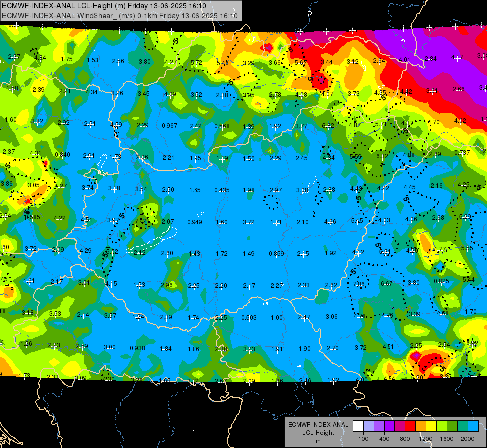Click the wind shear value 7.86
Viewport: 487px width, 448px height.
coord(359,284)
